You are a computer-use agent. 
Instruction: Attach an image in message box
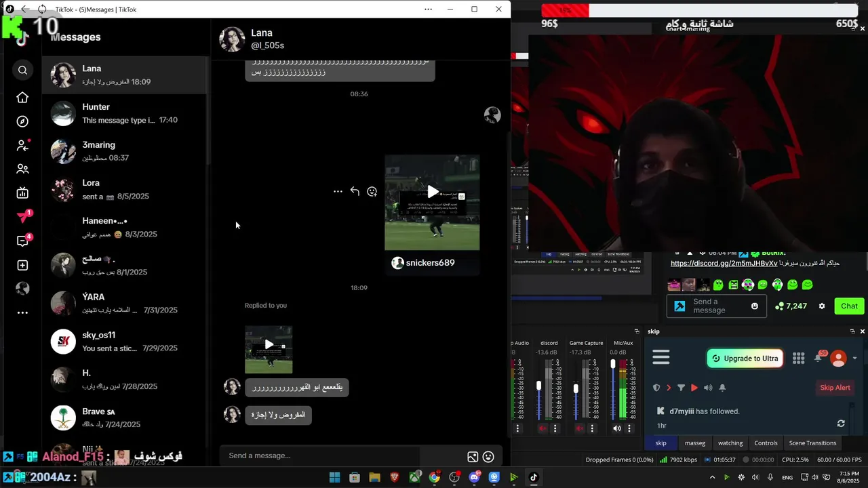pos(473,457)
